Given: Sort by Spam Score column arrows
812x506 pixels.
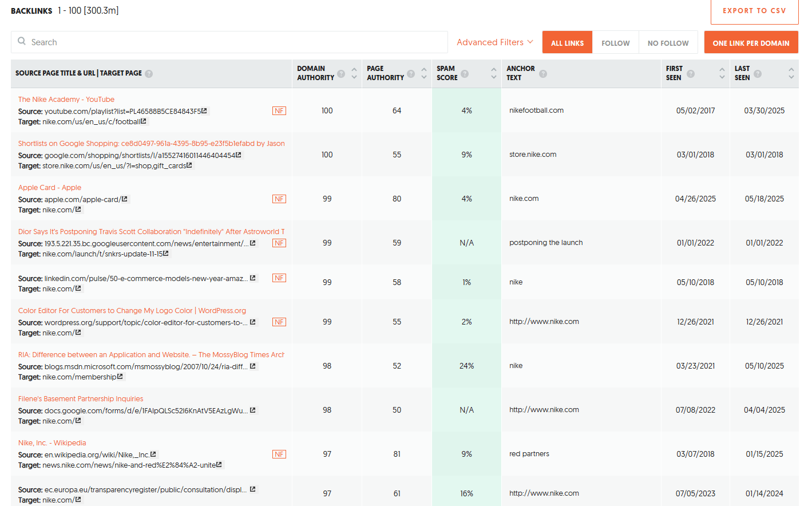Looking at the screenshot, I should [x=494, y=73].
